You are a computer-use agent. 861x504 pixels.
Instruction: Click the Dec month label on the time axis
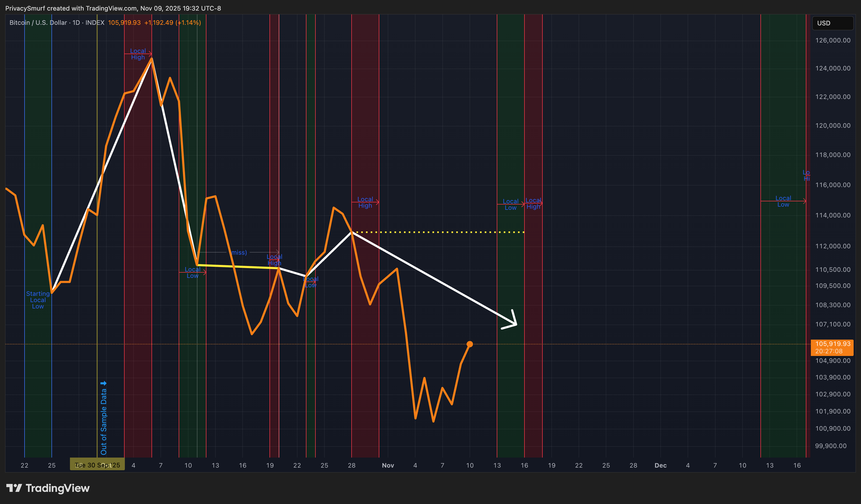(660, 465)
